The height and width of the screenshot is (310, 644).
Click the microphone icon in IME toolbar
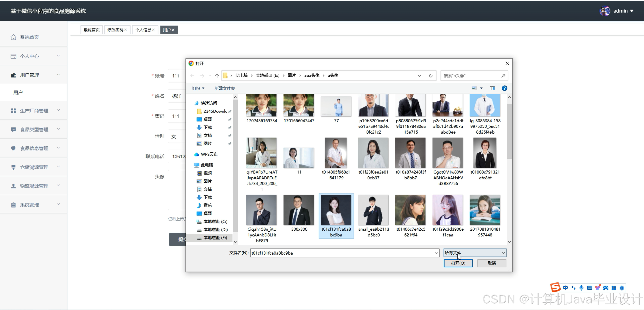pyautogui.click(x=581, y=288)
